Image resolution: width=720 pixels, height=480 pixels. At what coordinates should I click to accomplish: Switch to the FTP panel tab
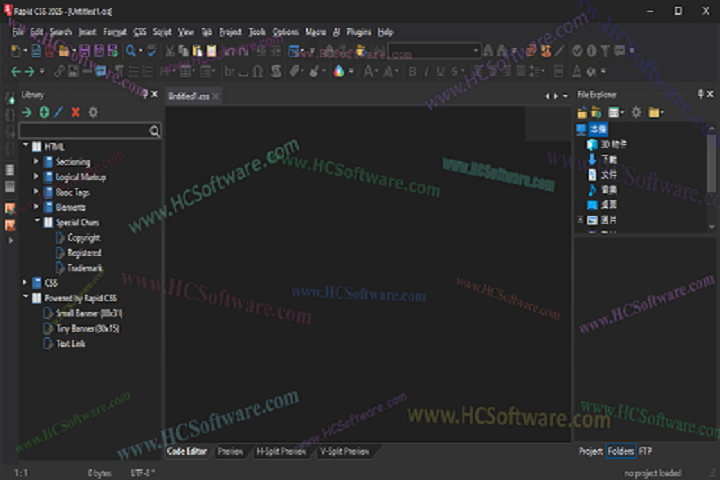pos(645,452)
